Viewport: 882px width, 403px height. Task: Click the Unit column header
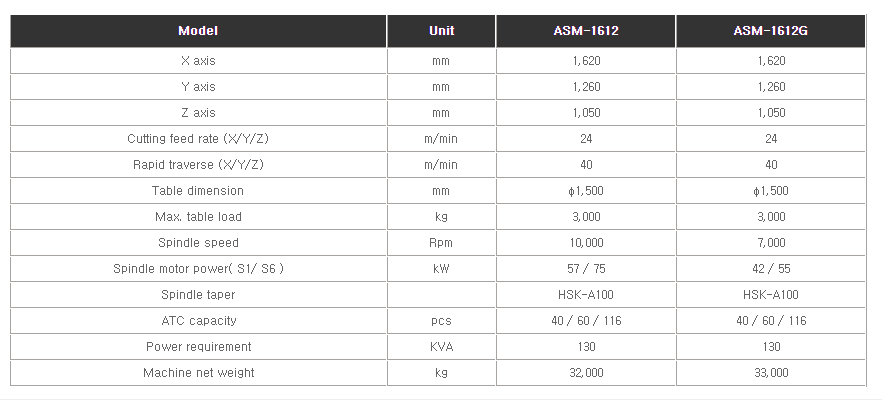[442, 31]
